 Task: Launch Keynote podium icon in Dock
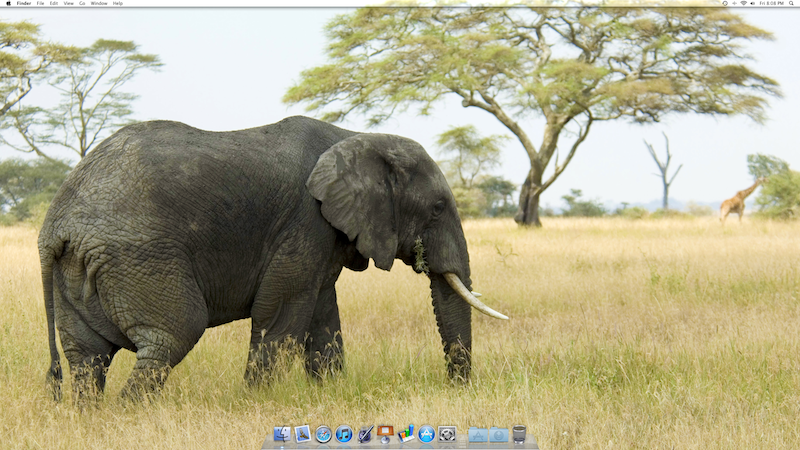[x=385, y=434]
